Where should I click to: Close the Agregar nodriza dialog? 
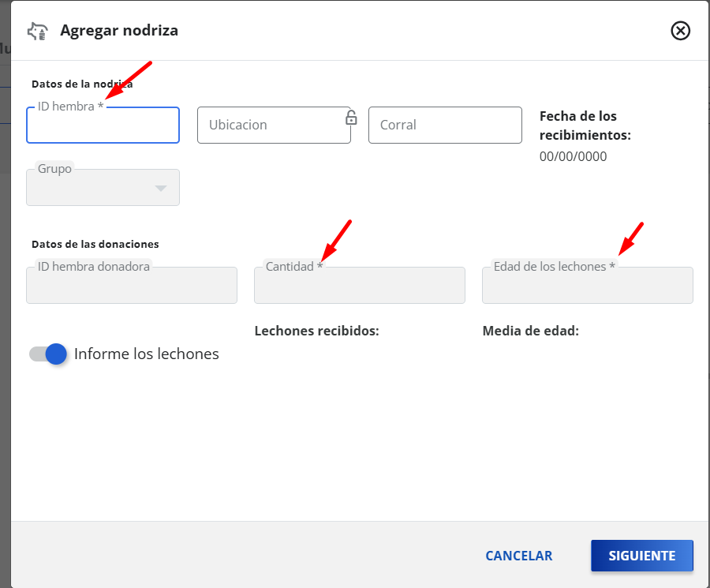pos(680,31)
